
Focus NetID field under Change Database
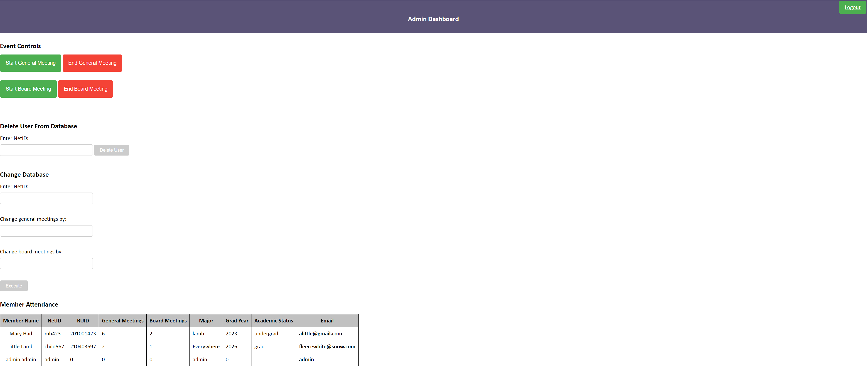(x=47, y=198)
